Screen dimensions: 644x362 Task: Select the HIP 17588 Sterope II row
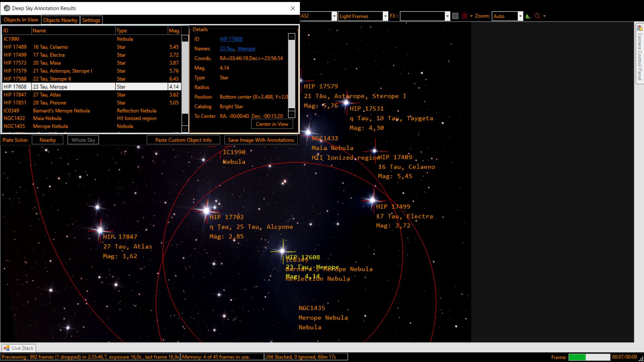(x=92, y=79)
